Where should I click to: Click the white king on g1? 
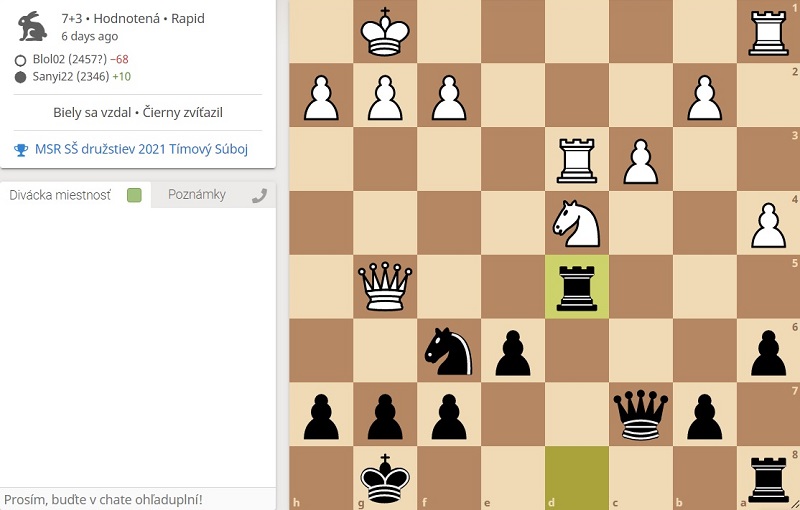click(385, 32)
